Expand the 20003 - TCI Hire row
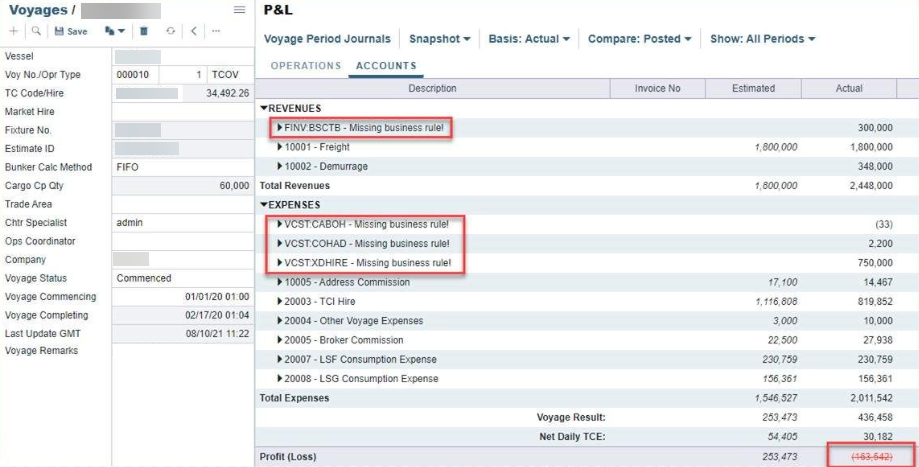This screenshot has height=467, width=919. tap(280, 302)
